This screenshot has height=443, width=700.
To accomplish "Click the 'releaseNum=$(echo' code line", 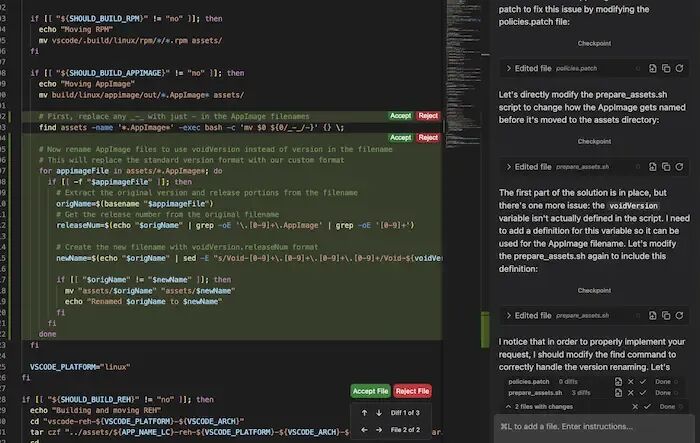I will [235, 226].
